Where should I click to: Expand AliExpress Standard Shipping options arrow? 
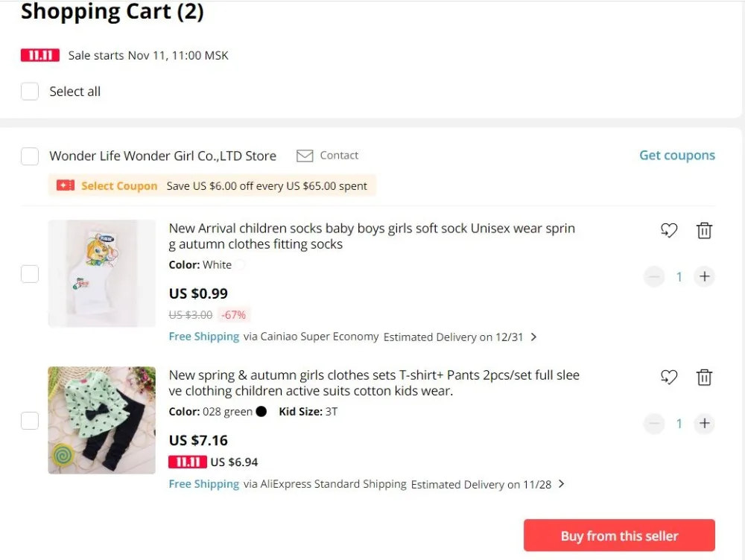(562, 484)
